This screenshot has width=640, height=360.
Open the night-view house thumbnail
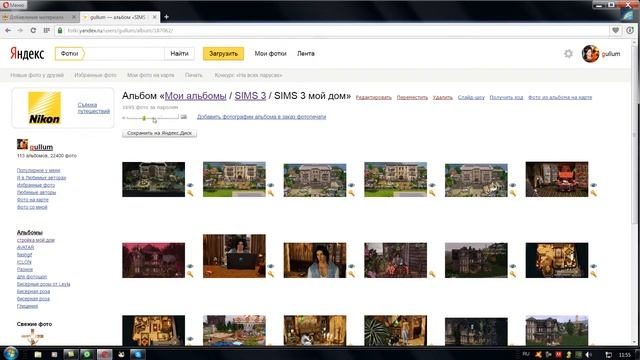tap(153, 179)
